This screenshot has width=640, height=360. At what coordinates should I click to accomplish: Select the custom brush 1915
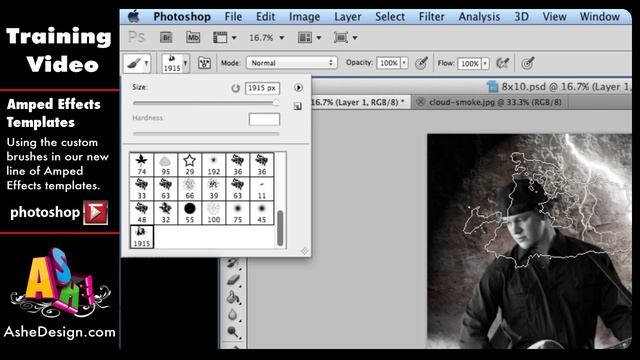tap(142, 237)
